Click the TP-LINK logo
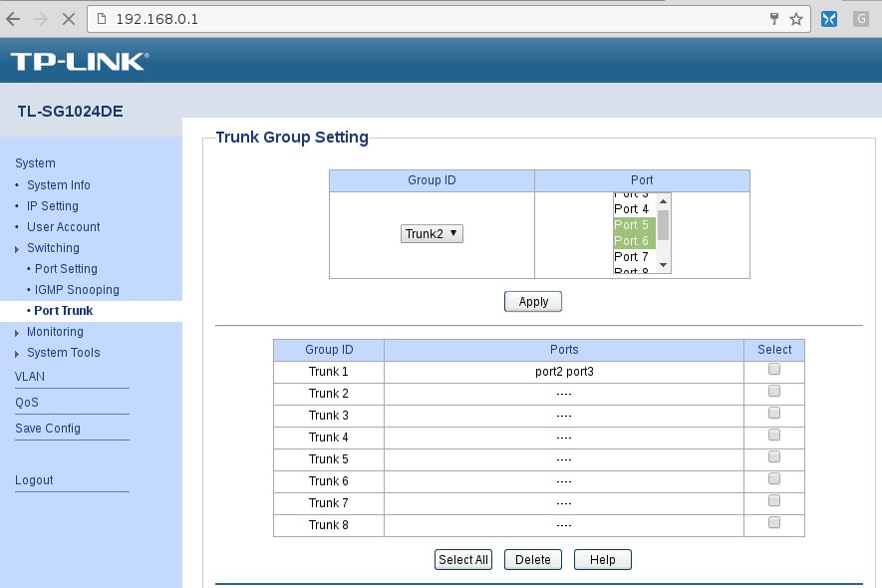Viewport: 882px width, 588px height. [x=79, y=62]
